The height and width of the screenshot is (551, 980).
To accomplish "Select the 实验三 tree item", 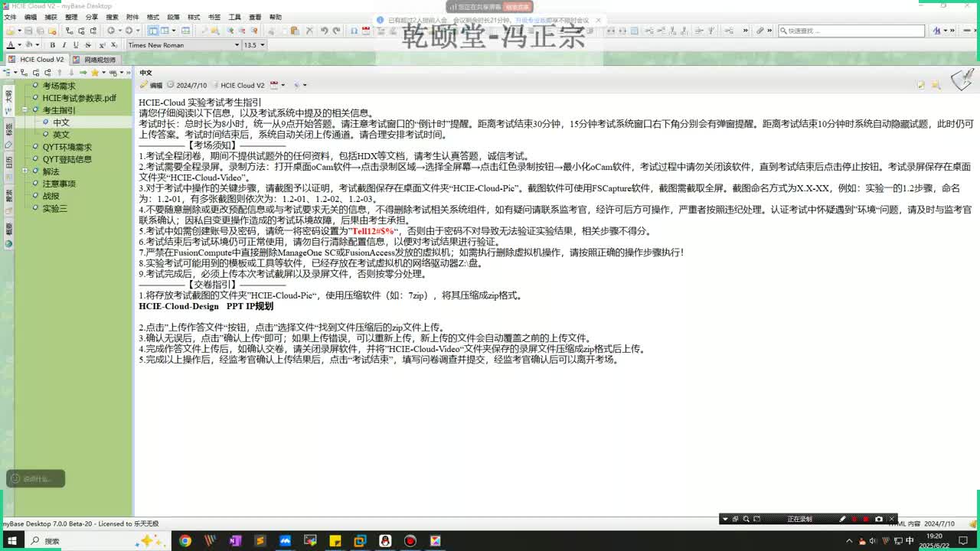I will pos(54,208).
